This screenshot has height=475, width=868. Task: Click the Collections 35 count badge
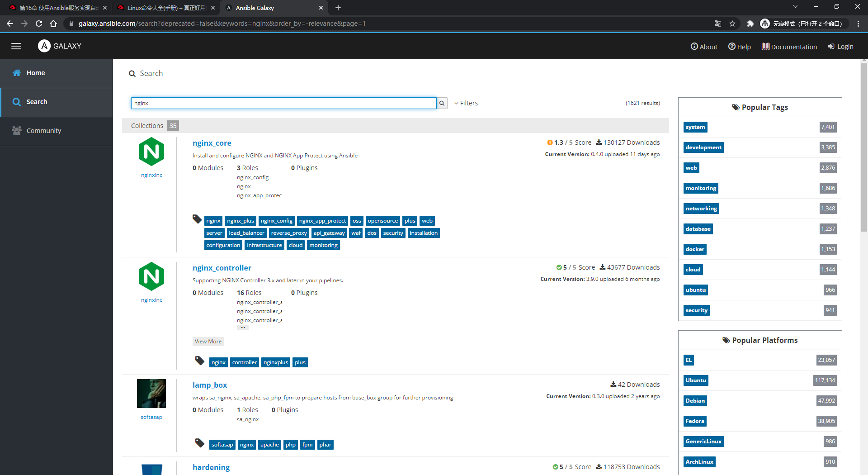point(173,126)
